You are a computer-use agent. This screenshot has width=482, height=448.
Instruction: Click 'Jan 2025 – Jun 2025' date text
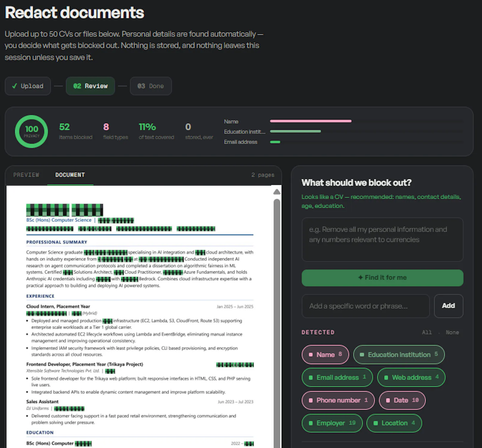[235, 307]
